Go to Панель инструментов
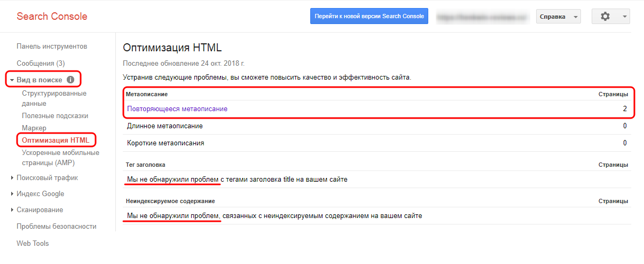 pyautogui.click(x=52, y=46)
